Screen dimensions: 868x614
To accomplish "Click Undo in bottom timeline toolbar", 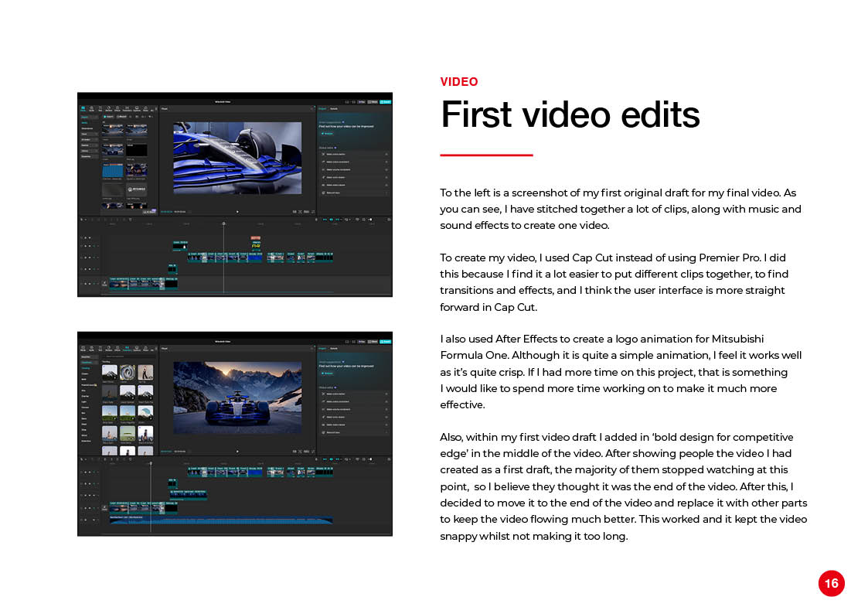I will point(93,459).
